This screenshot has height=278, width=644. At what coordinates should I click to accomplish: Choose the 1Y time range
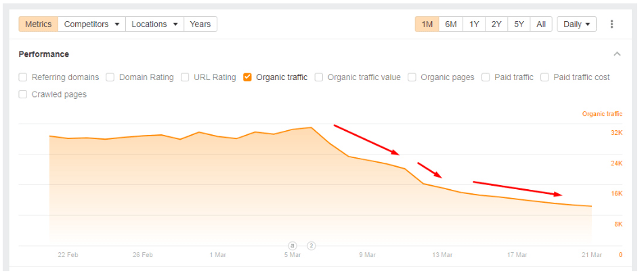pos(474,24)
